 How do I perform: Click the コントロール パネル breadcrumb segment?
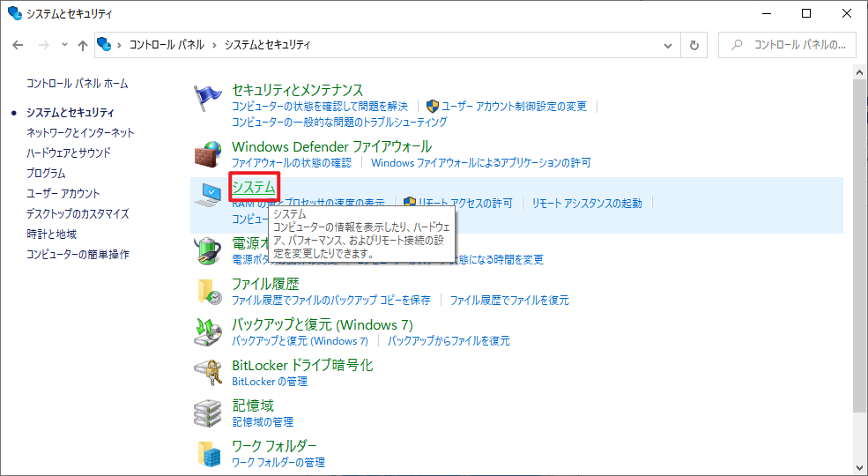[x=167, y=45]
